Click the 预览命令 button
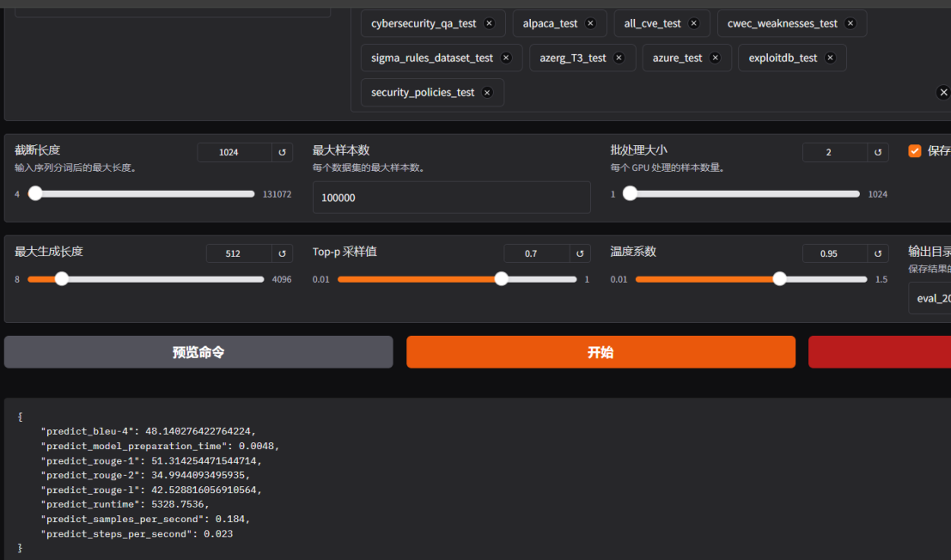951x560 pixels. [x=198, y=352]
